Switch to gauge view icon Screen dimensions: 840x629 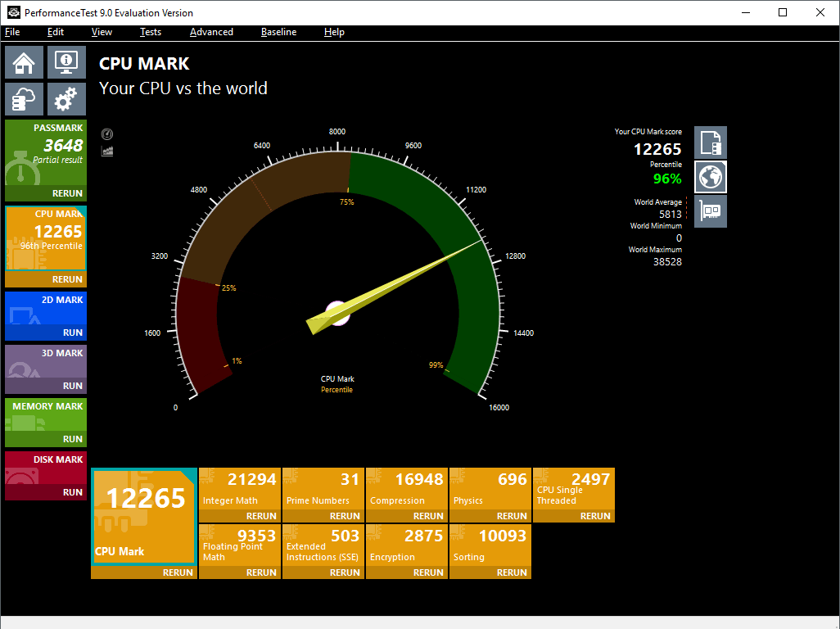pos(107,134)
